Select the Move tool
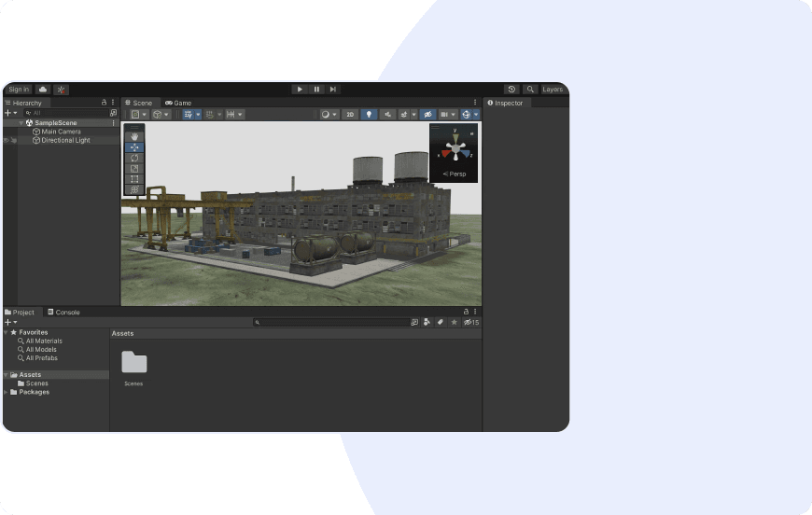 click(134, 147)
